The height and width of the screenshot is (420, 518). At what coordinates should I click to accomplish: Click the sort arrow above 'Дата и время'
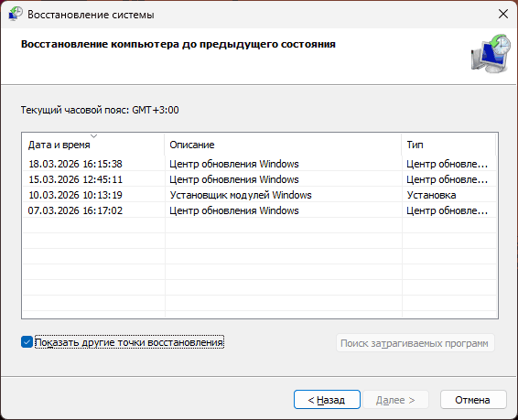click(94, 135)
